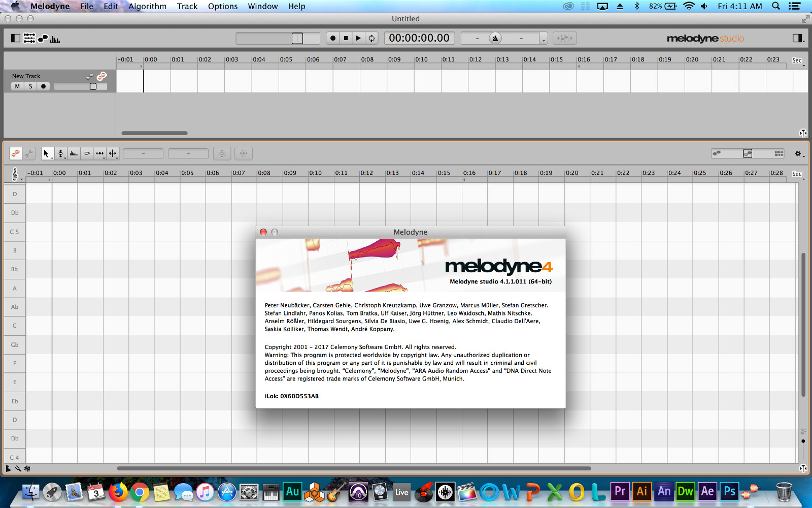Image resolution: width=812 pixels, height=508 pixels.
Task: Select the Pitch tool
Action: [x=60, y=153]
